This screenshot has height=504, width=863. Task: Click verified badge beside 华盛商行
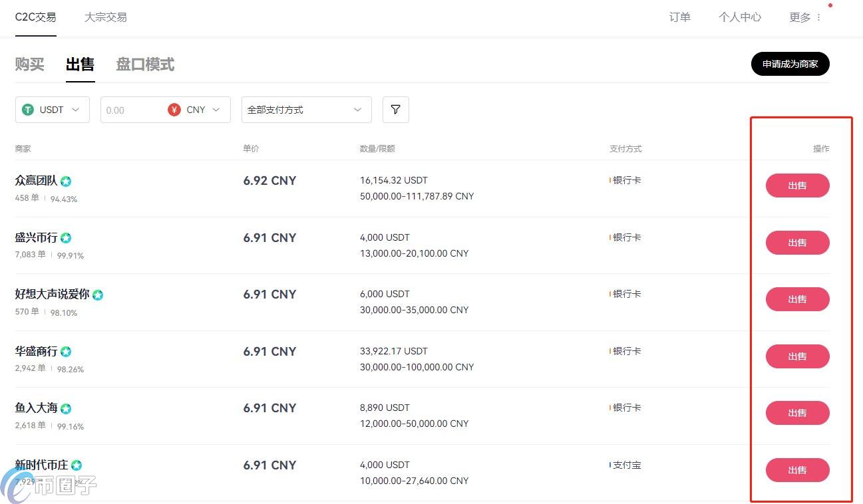tap(66, 352)
